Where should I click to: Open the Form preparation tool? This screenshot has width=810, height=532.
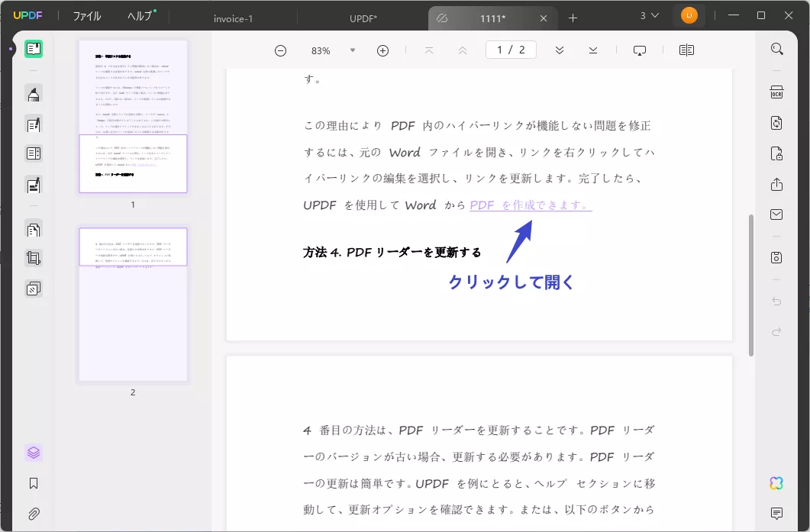34,153
